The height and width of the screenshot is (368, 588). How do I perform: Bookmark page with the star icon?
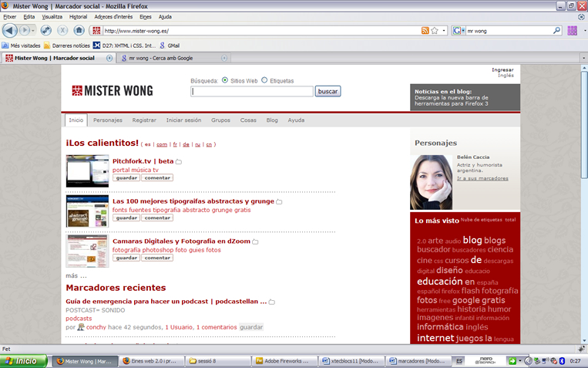click(x=435, y=31)
